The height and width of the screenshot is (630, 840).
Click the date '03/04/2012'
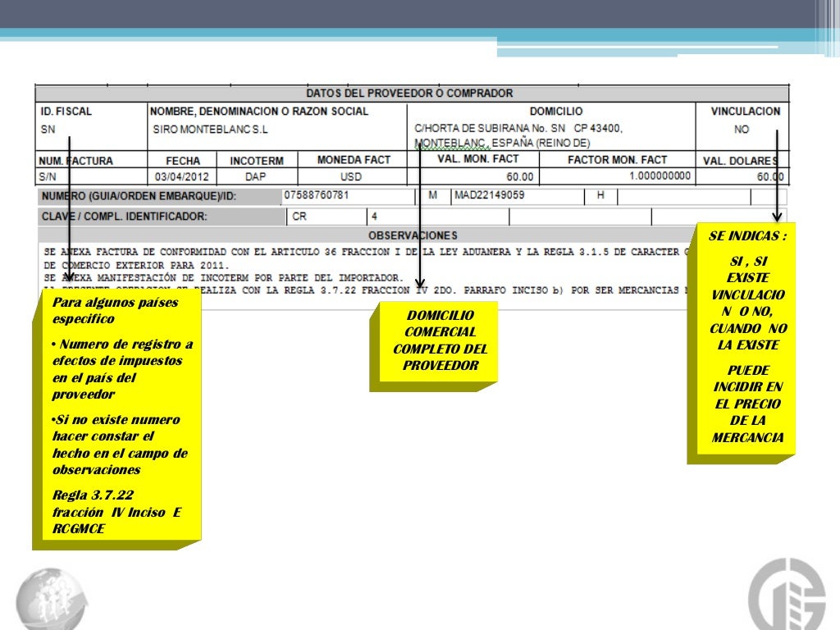[181, 177]
